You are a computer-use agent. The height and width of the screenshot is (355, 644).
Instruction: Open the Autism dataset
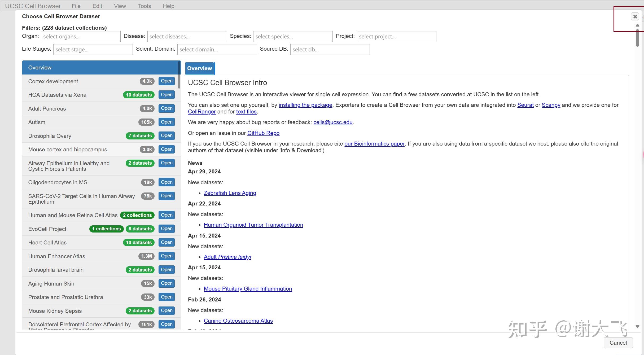click(x=166, y=122)
